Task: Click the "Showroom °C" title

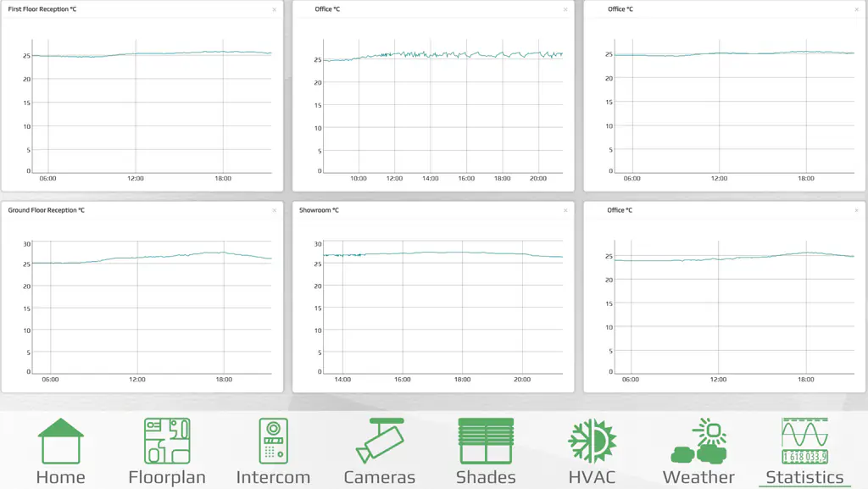Action: 319,210
